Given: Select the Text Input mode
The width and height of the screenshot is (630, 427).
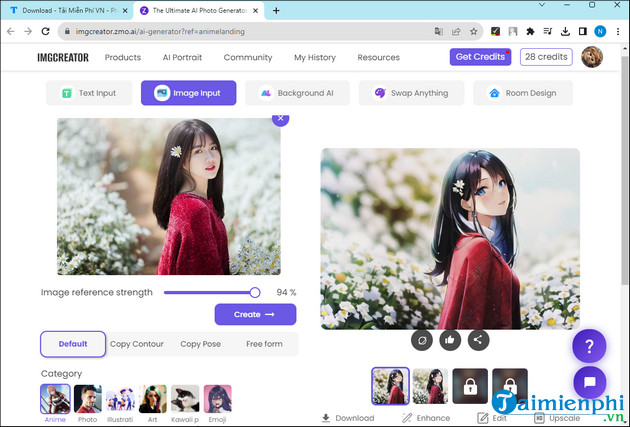Looking at the screenshot, I should (89, 93).
